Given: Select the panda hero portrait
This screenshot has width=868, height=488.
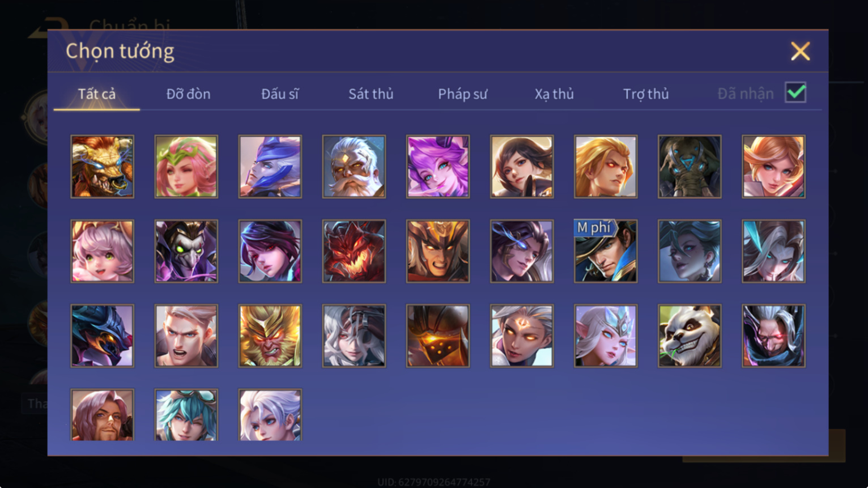Looking at the screenshot, I should pos(690,336).
